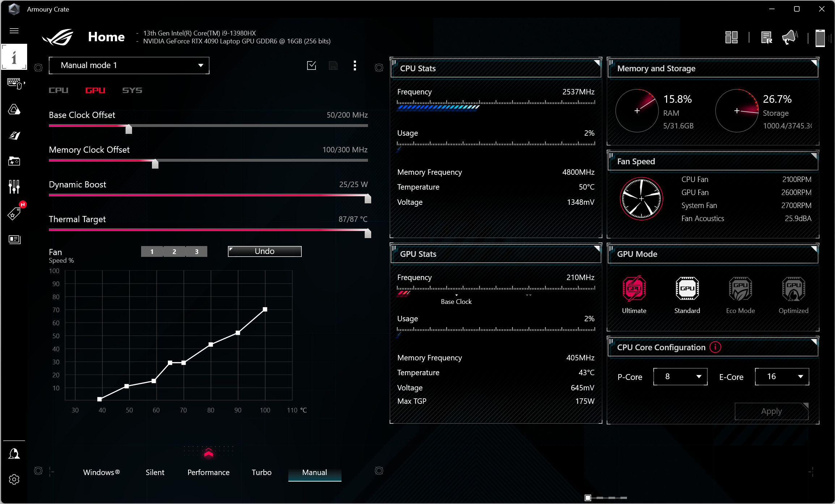Open the user profile sidebar icon
This screenshot has height=504, width=835.
(14, 454)
